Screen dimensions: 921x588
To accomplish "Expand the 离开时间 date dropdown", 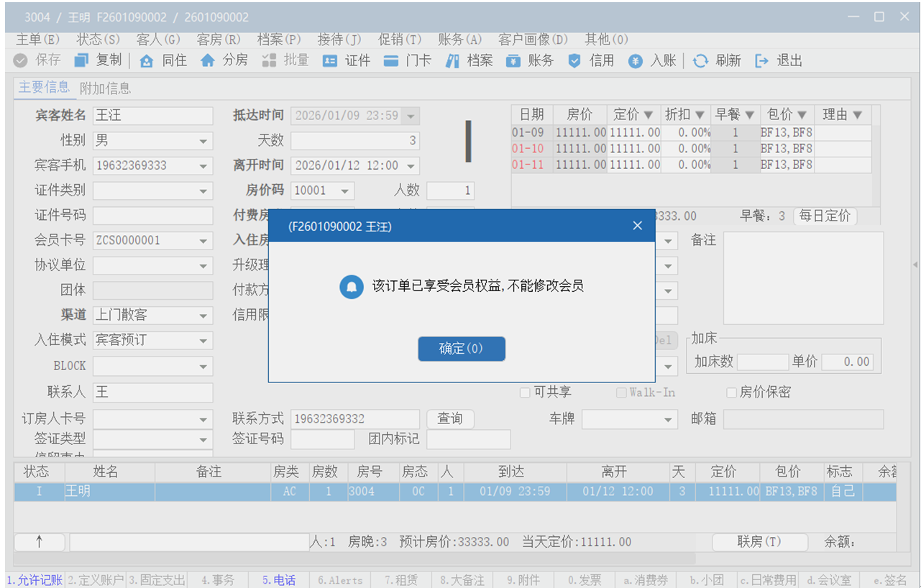I will 411,166.
